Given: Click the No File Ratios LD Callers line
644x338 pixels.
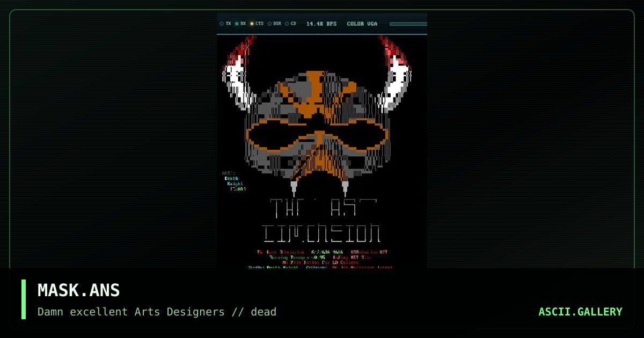Looking at the screenshot, I should pyautogui.click(x=320, y=262).
